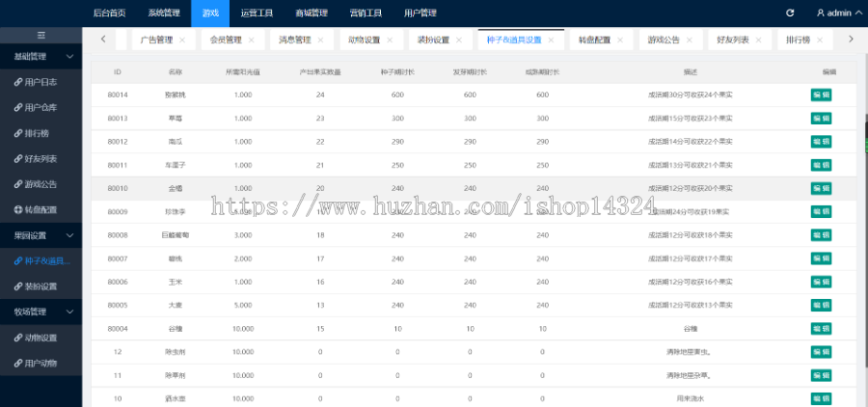Image resolution: width=868 pixels, height=407 pixels.
Task: Close the 广告管理 tab
Action: pos(182,40)
